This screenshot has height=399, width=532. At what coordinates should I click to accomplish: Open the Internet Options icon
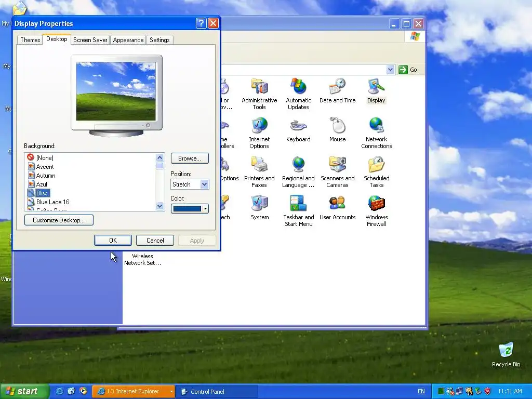[259, 132]
